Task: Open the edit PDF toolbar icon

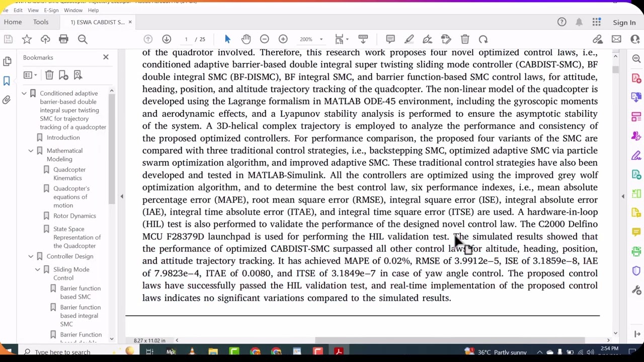Action: (x=446, y=39)
